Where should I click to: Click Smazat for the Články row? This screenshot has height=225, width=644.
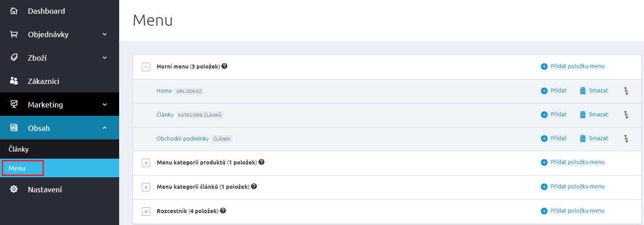point(598,114)
